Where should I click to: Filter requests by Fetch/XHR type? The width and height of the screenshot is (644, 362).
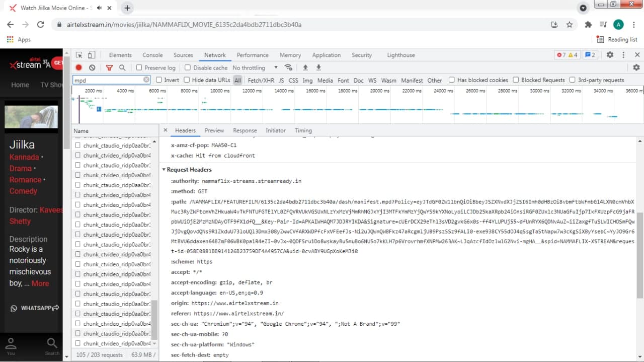[261, 80]
